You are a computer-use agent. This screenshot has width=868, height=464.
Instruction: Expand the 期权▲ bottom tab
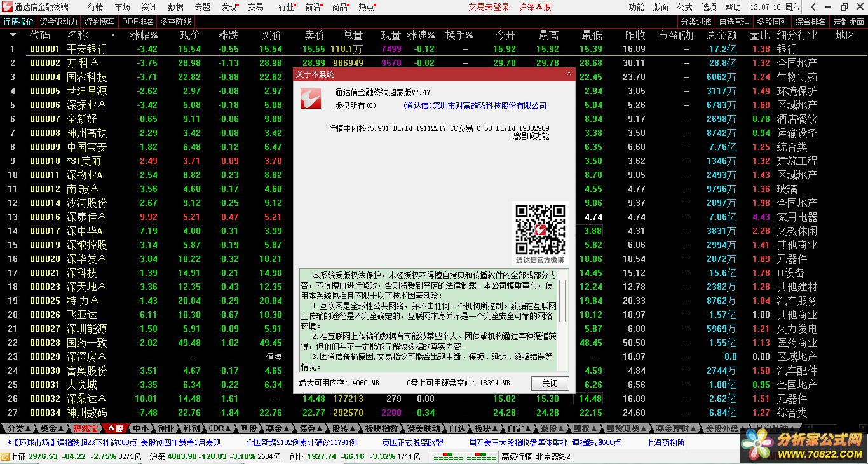pyautogui.click(x=585, y=428)
